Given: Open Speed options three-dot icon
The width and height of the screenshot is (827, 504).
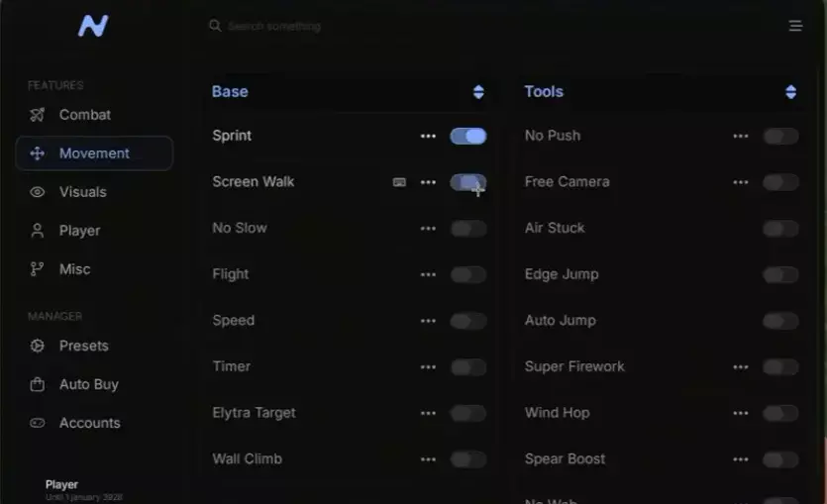Looking at the screenshot, I should 428,321.
